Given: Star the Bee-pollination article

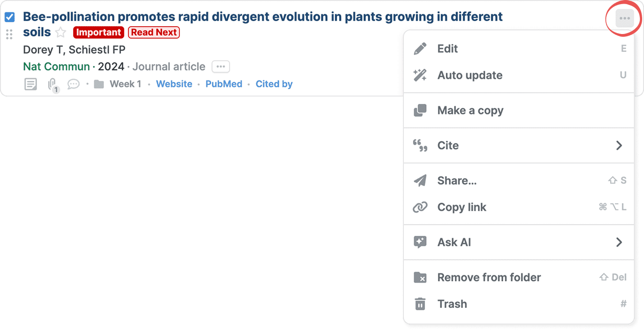Looking at the screenshot, I should [x=61, y=33].
